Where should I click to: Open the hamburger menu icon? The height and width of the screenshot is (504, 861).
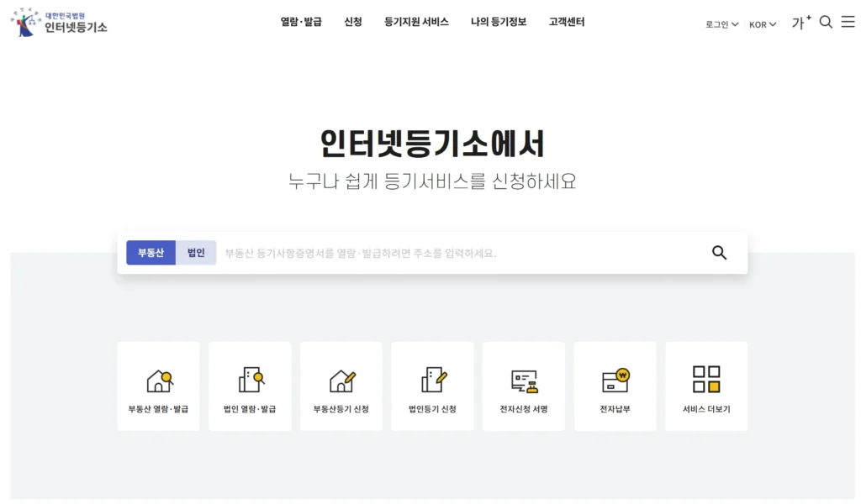point(848,23)
